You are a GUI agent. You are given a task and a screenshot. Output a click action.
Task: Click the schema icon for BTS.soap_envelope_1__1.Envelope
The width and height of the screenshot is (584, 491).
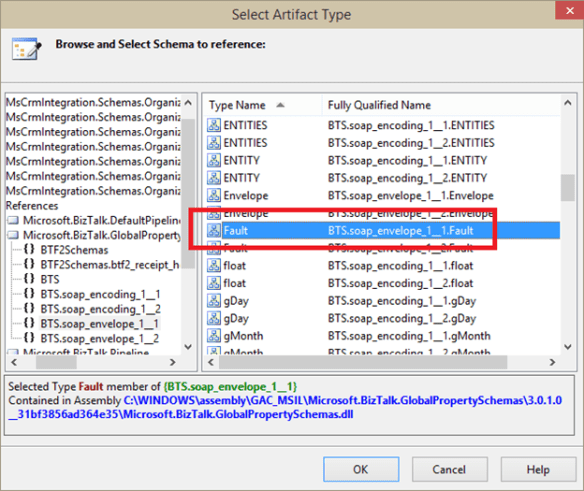point(214,195)
